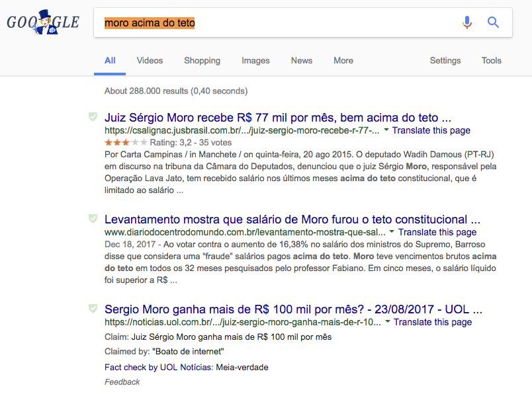Click green shield icon beside Levantamento result
Screen dimensions: 532x398
(x=93, y=218)
